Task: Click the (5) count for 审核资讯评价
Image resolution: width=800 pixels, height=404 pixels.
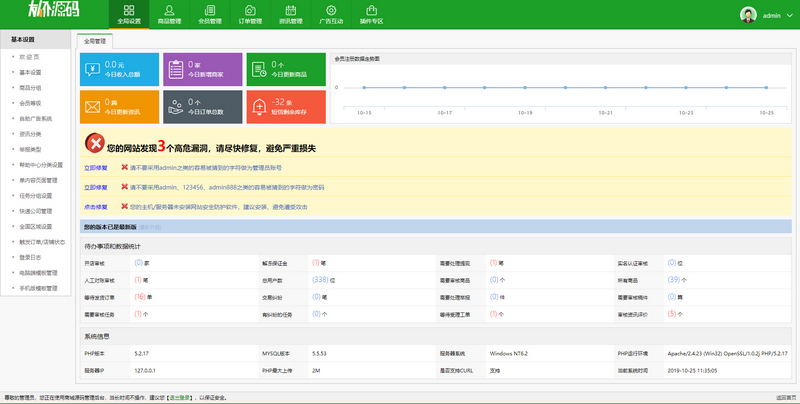Action: pos(672,314)
